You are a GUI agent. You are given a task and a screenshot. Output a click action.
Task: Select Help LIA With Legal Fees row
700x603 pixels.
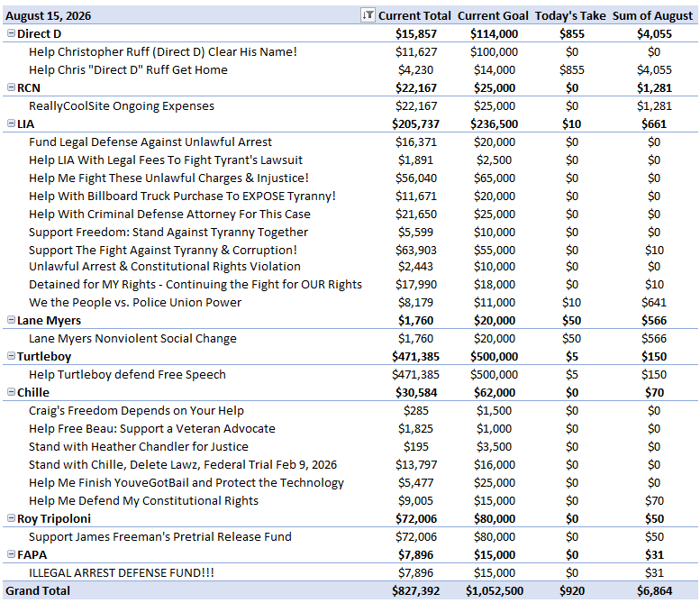(166, 160)
